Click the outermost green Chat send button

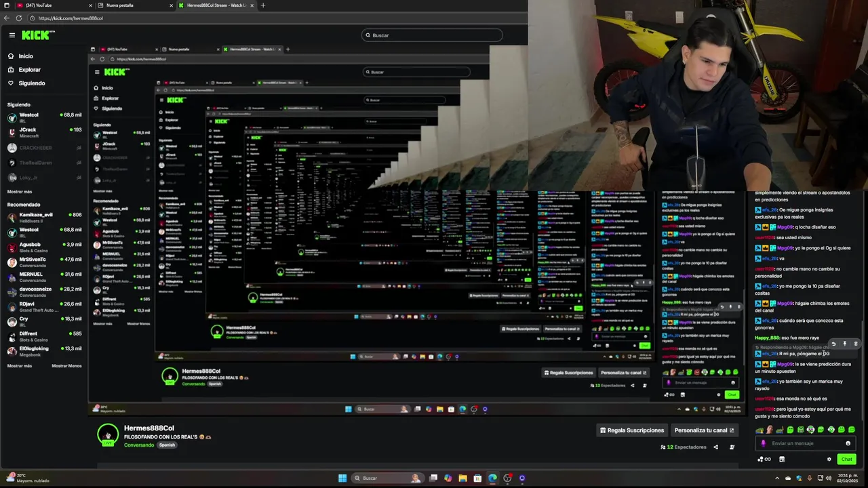click(846, 459)
